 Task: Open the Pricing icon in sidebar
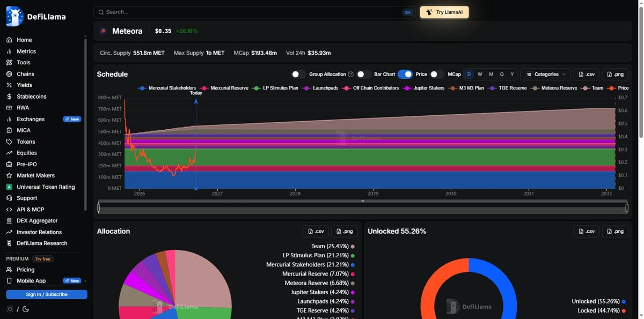pos(9,270)
